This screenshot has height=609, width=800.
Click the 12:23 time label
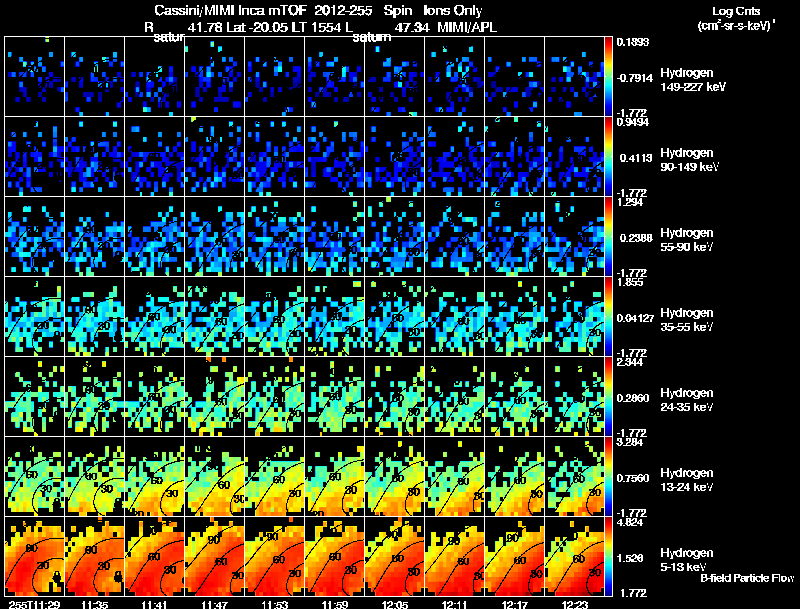coord(574,604)
